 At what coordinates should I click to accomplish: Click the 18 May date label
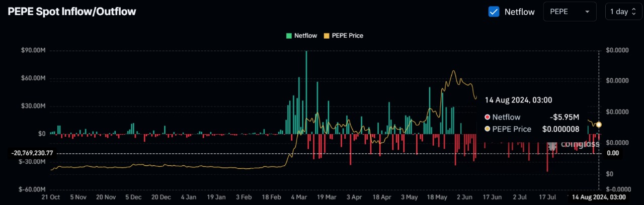click(436, 197)
